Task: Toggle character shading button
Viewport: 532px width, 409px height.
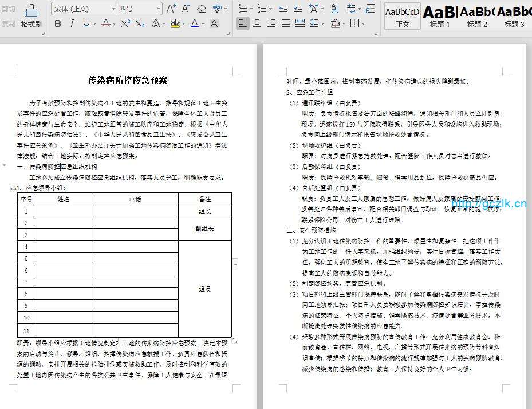Action: (214, 23)
